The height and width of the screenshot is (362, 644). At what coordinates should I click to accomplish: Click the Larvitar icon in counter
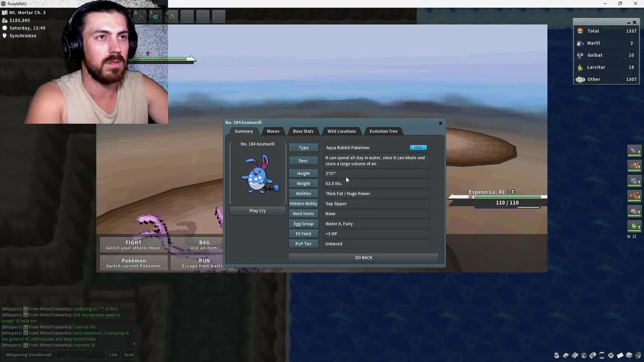click(x=580, y=67)
